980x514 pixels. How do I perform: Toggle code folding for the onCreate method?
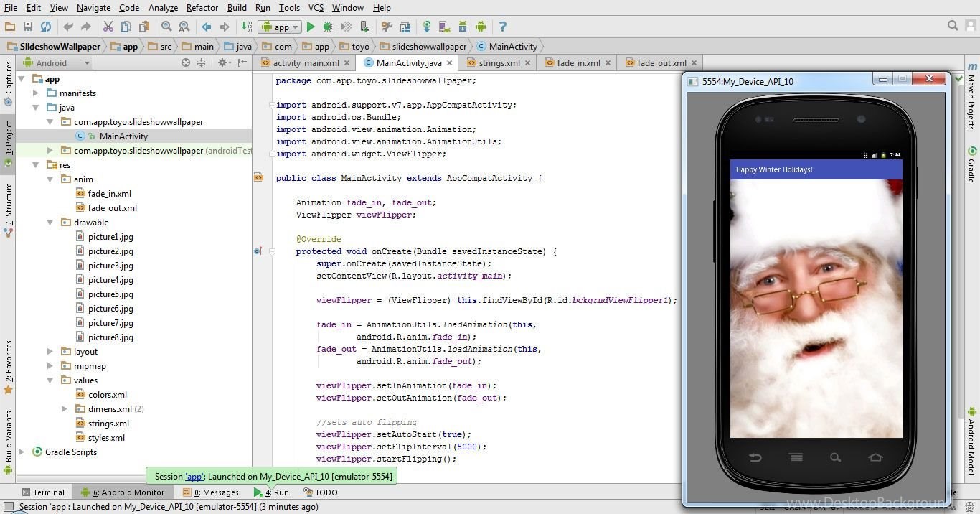pos(273,251)
